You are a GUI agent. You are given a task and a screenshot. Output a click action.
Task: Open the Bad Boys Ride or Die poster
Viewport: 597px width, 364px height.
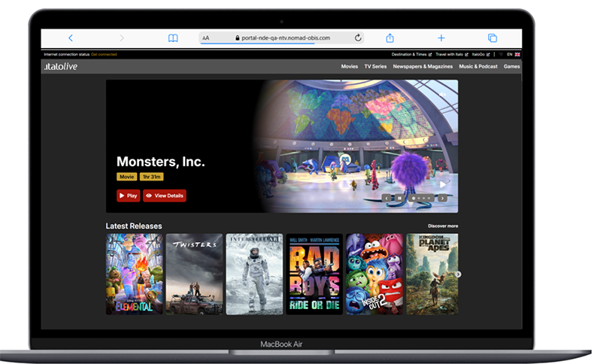[x=314, y=275]
